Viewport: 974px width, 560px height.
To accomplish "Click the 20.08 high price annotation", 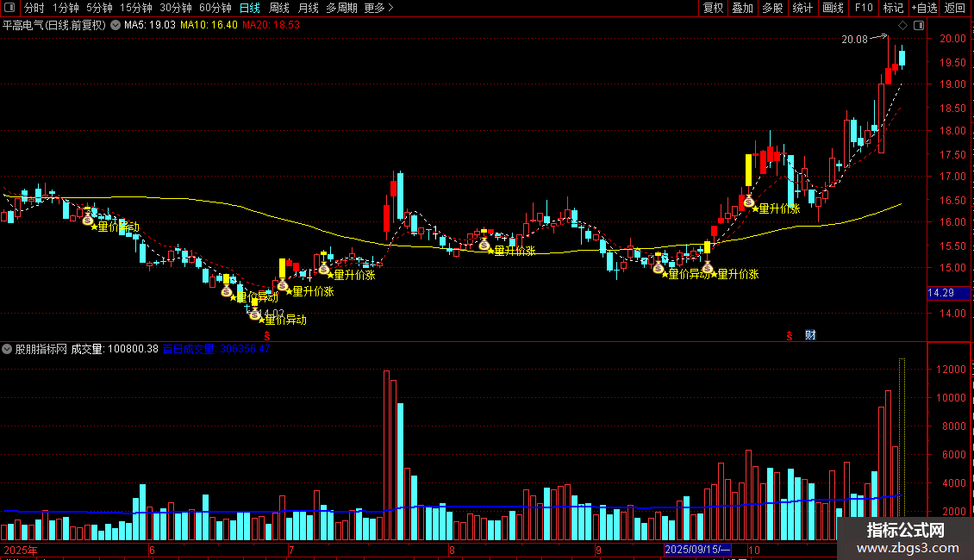I will coord(854,39).
